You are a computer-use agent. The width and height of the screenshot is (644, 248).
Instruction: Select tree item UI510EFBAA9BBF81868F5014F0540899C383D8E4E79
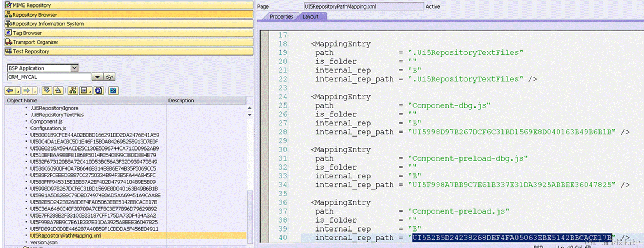tap(93, 155)
